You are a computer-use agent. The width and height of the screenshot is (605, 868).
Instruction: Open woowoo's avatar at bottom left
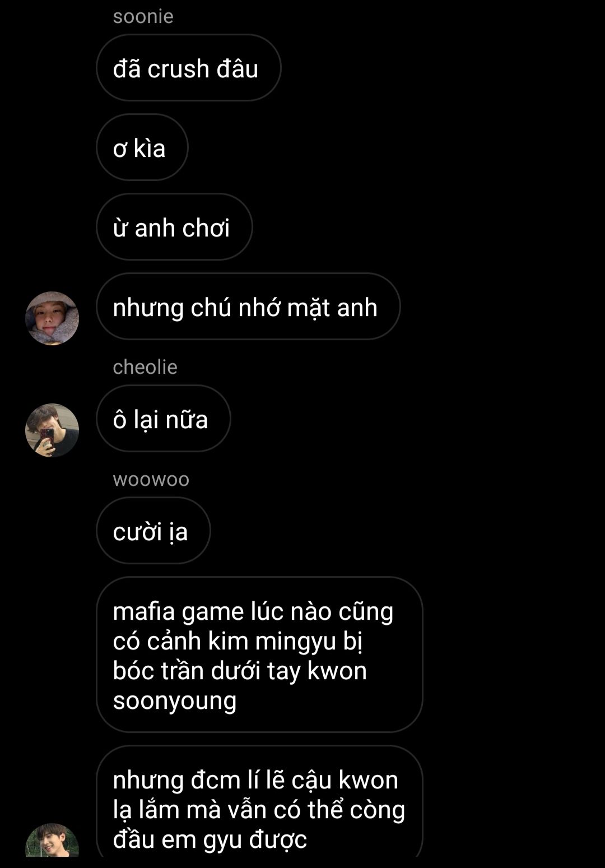[x=52, y=841]
